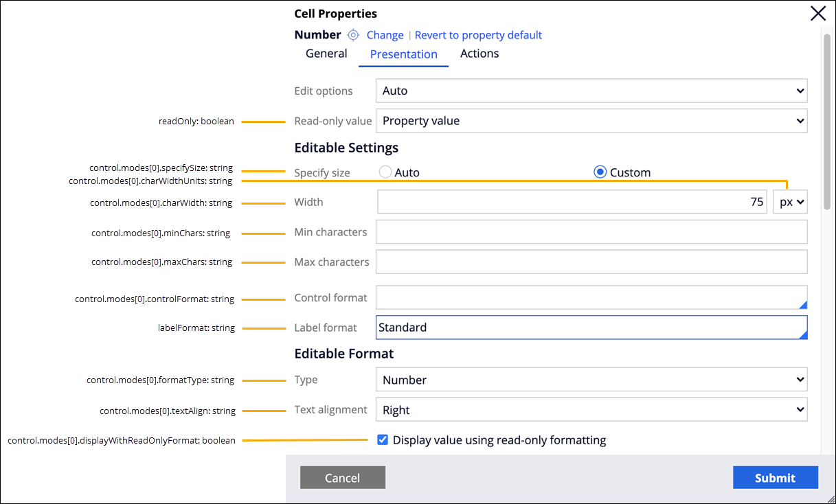Select the Presentation tab

point(403,54)
